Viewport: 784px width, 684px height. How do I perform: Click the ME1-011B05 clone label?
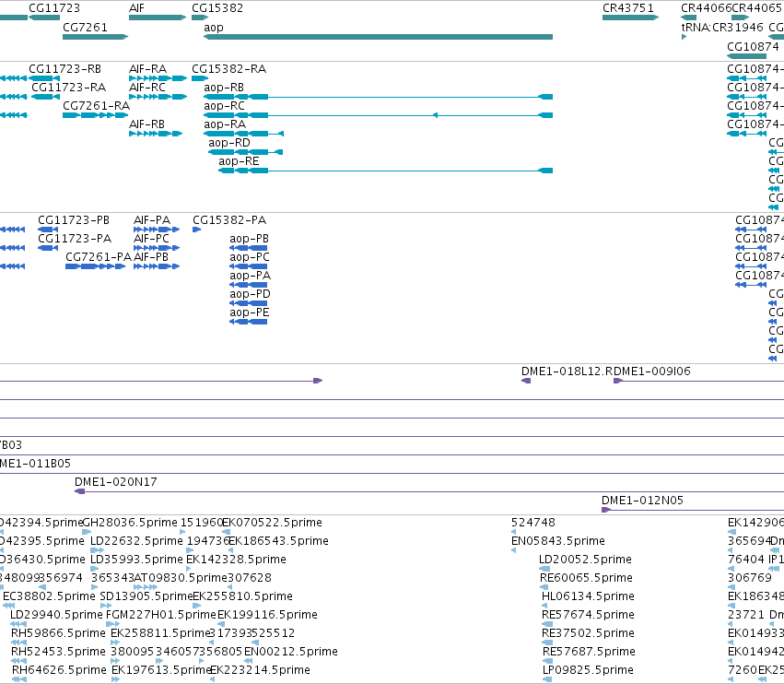point(35,464)
